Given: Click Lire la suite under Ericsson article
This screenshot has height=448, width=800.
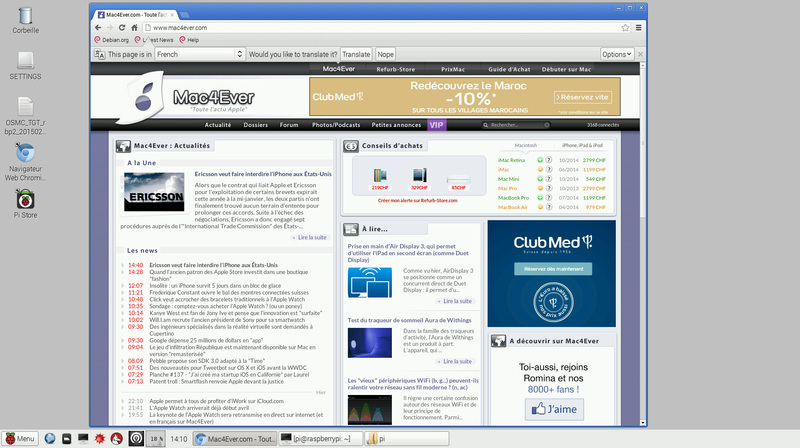Looking at the screenshot, I should point(312,238).
